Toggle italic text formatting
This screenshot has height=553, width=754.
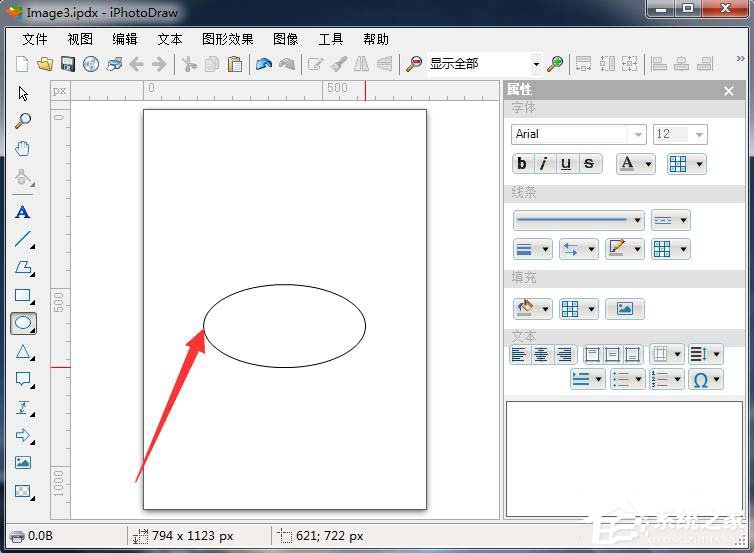543,164
